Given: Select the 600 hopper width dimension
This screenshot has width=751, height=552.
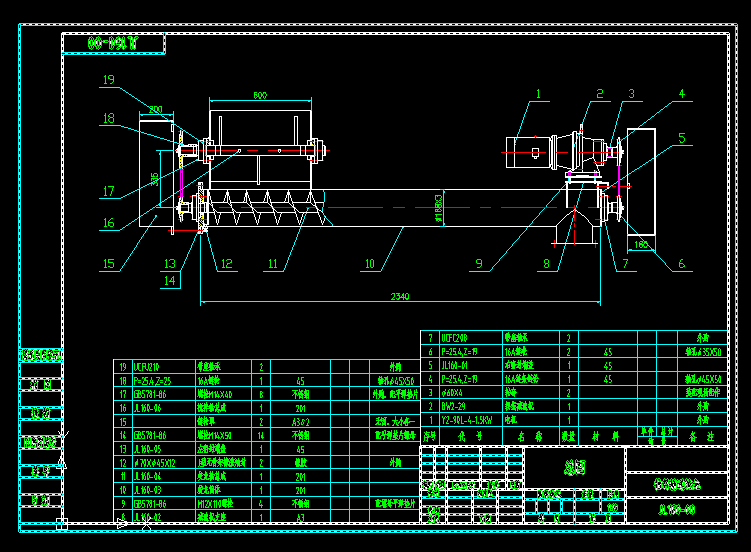Looking at the screenshot, I should [x=260, y=95].
